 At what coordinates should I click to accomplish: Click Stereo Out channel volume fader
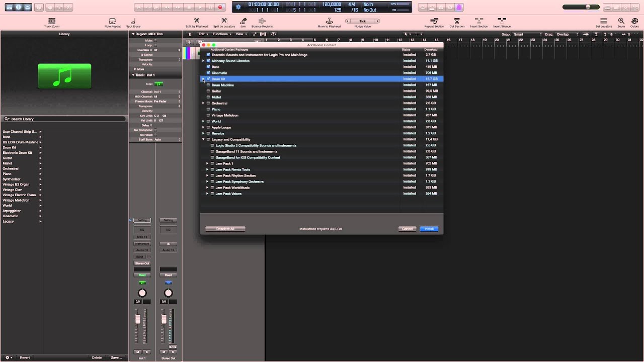click(164, 319)
